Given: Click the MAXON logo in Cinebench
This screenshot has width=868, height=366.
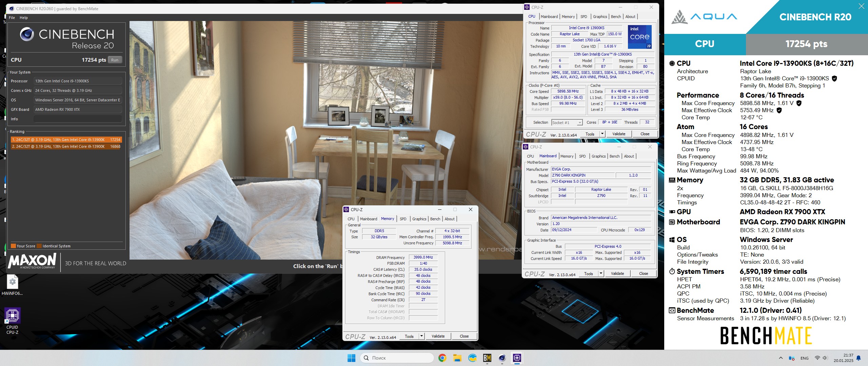Looking at the screenshot, I should tap(32, 261).
